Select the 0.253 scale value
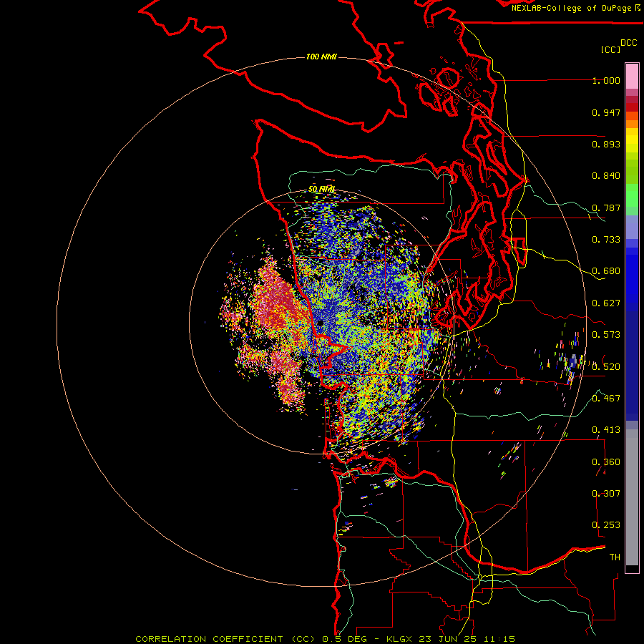 [606, 525]
